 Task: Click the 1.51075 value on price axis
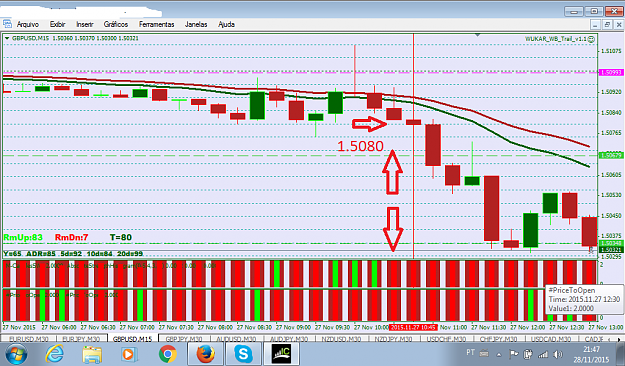click(611, 51)
